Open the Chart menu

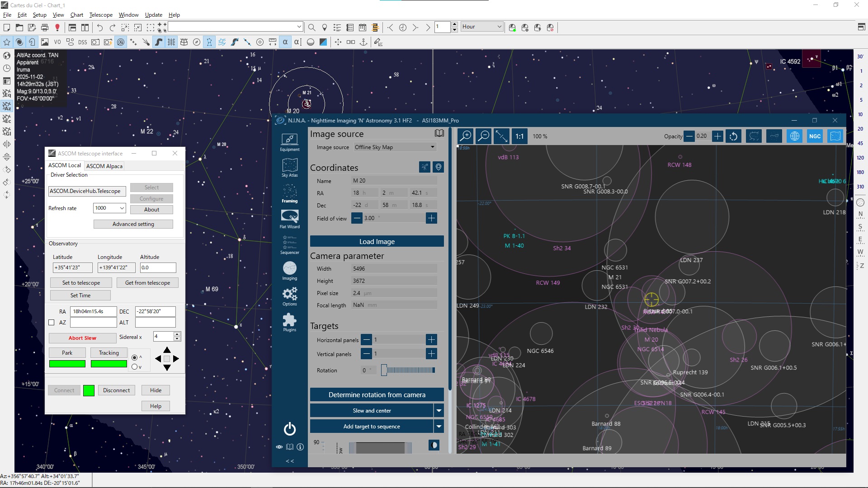(76, 15)
